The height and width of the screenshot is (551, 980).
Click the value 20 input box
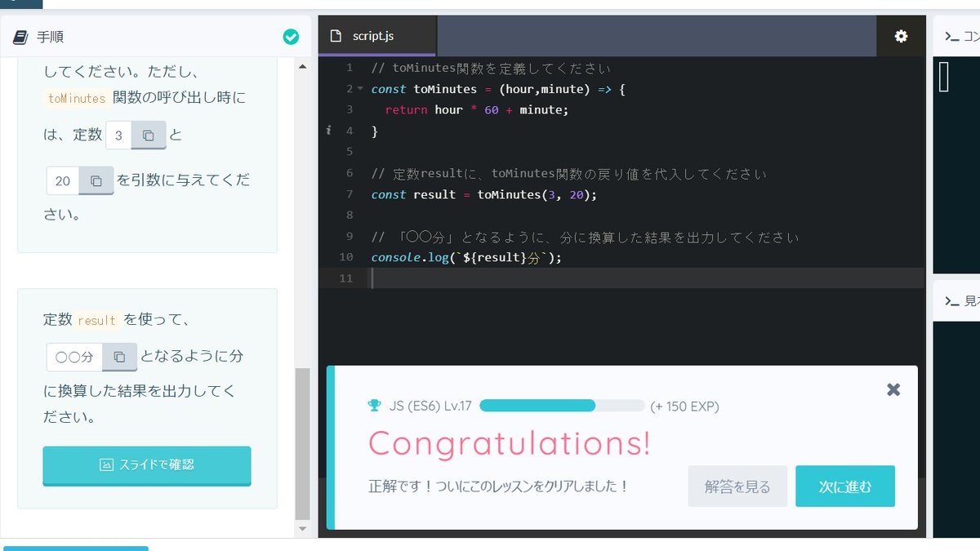point(63,180)
